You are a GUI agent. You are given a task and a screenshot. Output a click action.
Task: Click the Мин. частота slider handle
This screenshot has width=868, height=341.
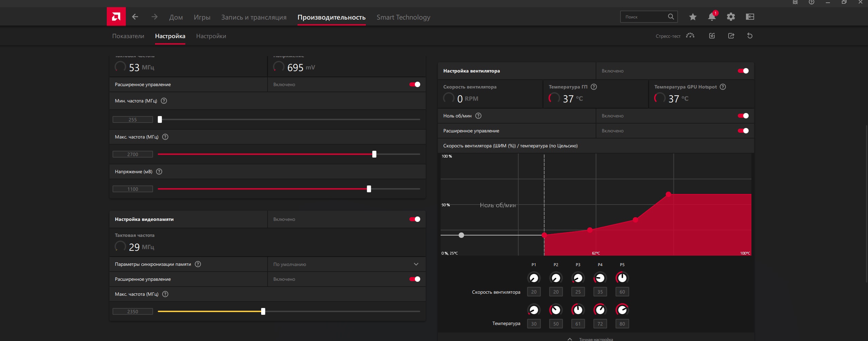pos(160,119)
